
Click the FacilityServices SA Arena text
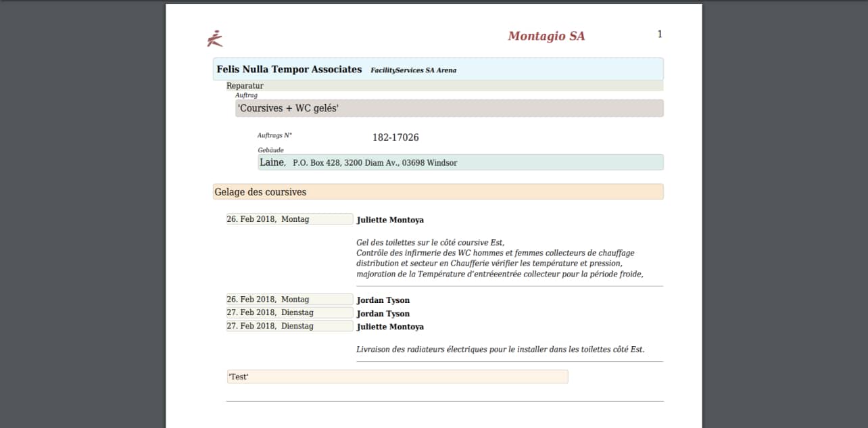413,70
